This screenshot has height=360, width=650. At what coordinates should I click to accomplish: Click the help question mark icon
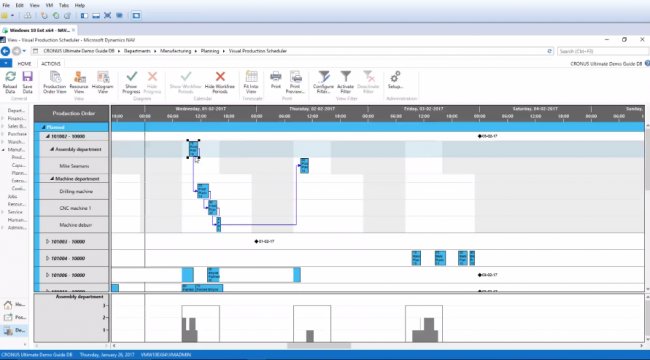(647, 63)
